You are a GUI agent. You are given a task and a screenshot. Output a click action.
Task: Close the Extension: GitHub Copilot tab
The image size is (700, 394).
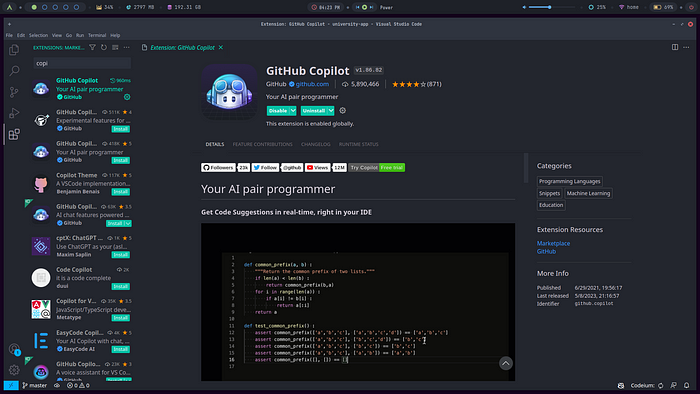(x=221, y=47)
